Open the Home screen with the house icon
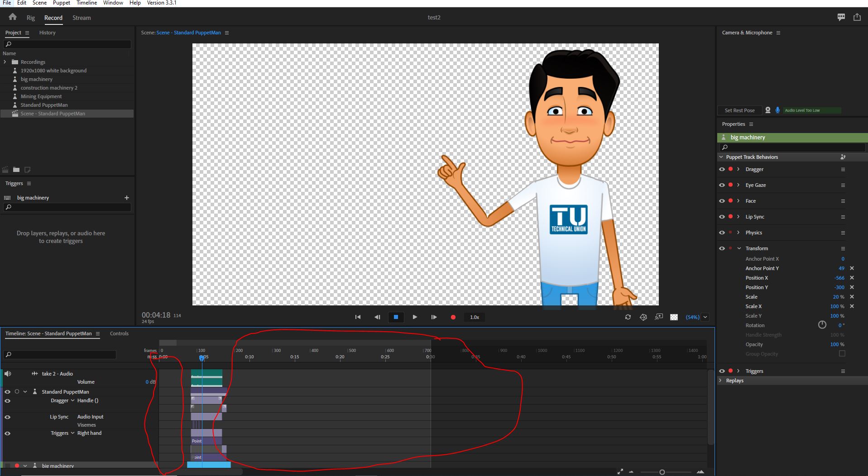The image size is (868, 476). (12, 16)
